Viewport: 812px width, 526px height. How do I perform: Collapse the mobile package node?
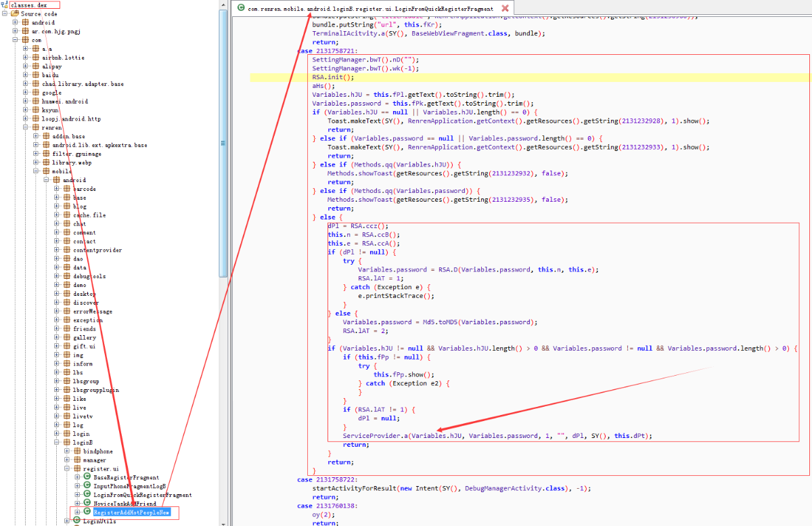coord(37,171)
